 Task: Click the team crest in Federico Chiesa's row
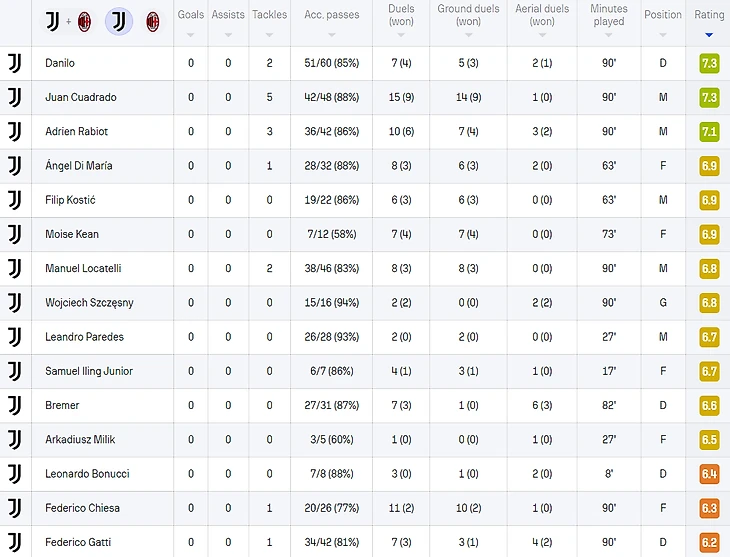14,508
